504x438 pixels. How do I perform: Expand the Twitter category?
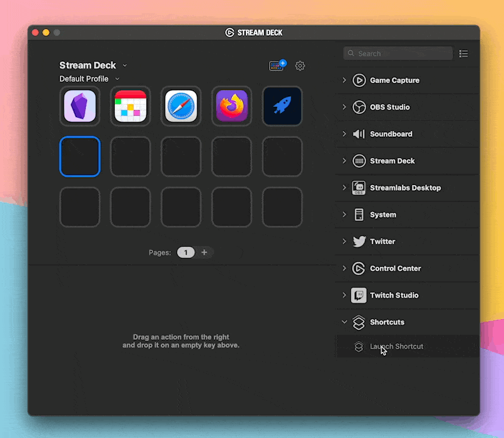344,242
